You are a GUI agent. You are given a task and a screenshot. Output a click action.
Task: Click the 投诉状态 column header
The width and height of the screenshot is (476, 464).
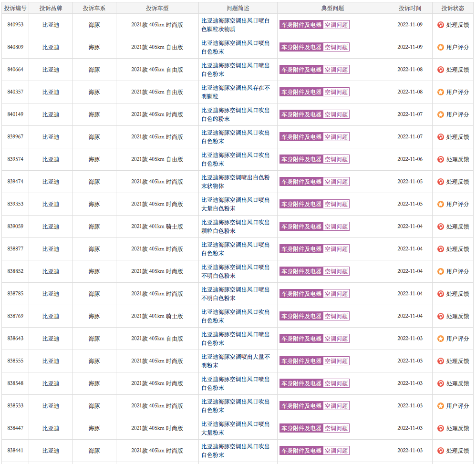pyautogui.click(x=453, y=8)
